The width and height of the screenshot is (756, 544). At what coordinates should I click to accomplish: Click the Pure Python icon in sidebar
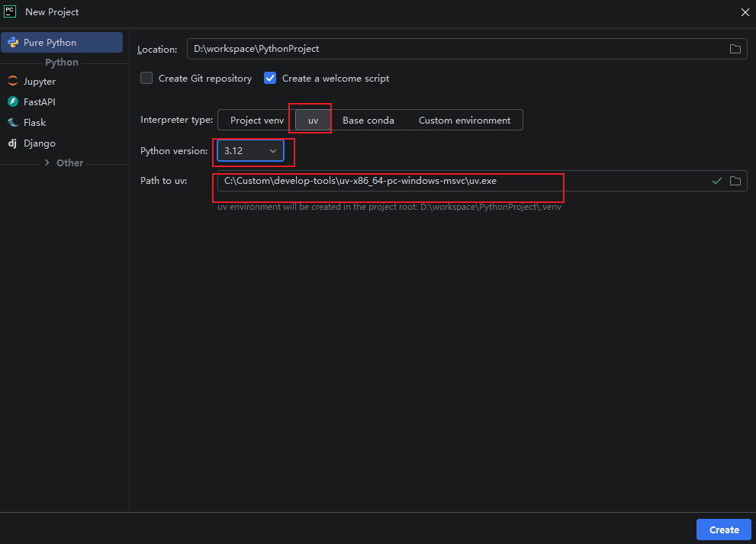[x=13, y=43]
